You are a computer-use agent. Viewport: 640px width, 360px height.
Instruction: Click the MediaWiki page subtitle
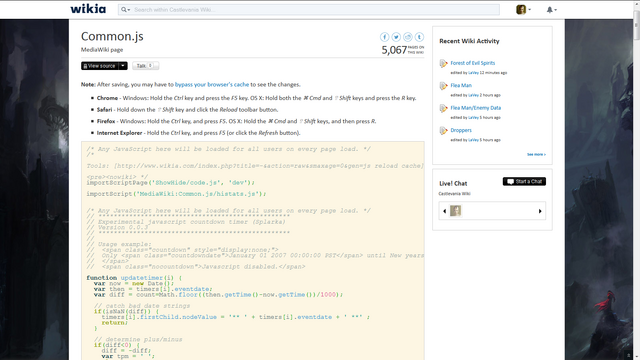tap(102, 49)
